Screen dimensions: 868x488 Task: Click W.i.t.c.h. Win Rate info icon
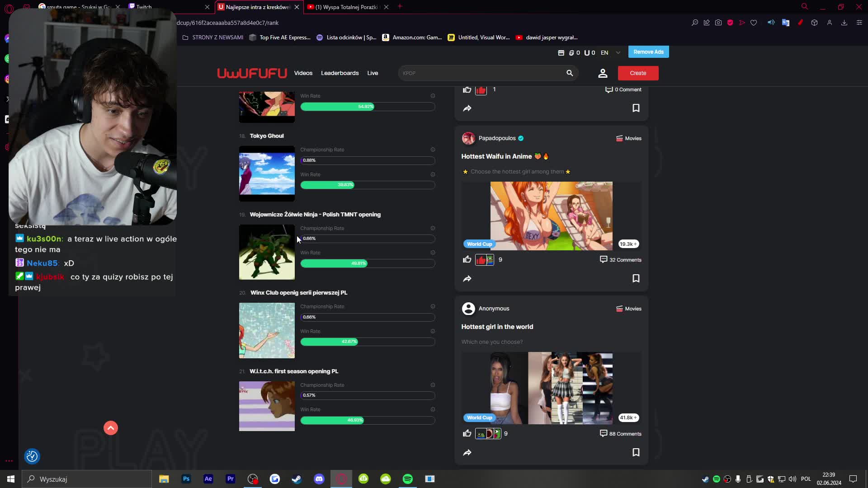(x=433, y=409)
